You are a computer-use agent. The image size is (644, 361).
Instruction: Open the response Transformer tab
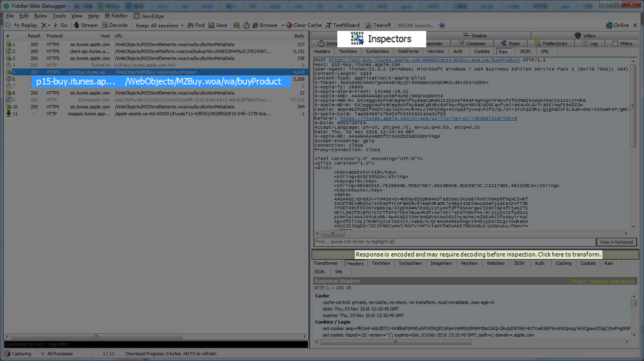click(325, 263)
